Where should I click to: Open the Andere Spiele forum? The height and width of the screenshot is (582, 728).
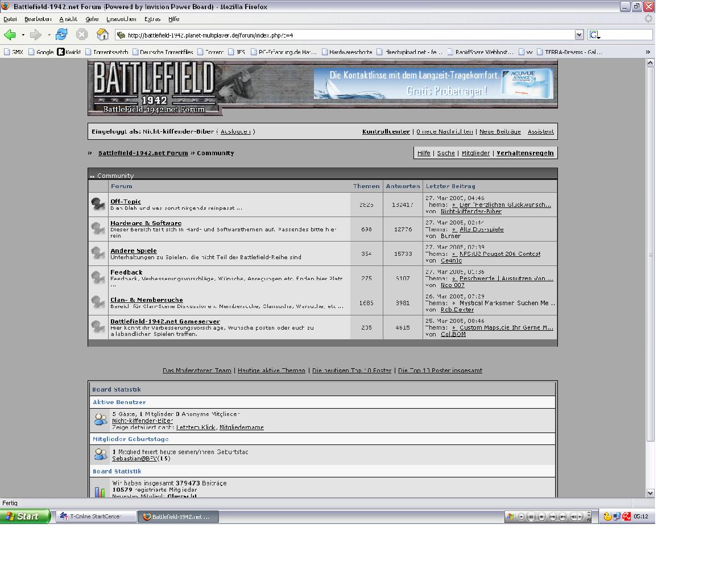pyautogui.click(x=134, y=251)
